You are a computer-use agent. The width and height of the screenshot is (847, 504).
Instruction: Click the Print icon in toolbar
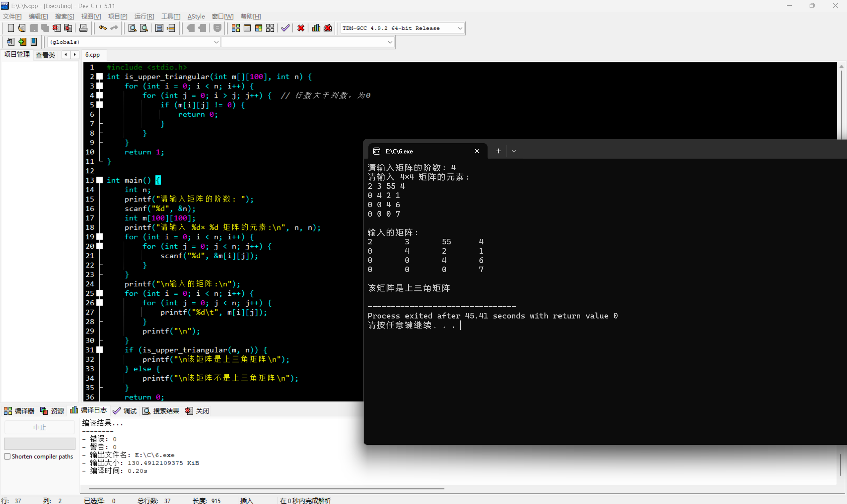coord(83,28)
